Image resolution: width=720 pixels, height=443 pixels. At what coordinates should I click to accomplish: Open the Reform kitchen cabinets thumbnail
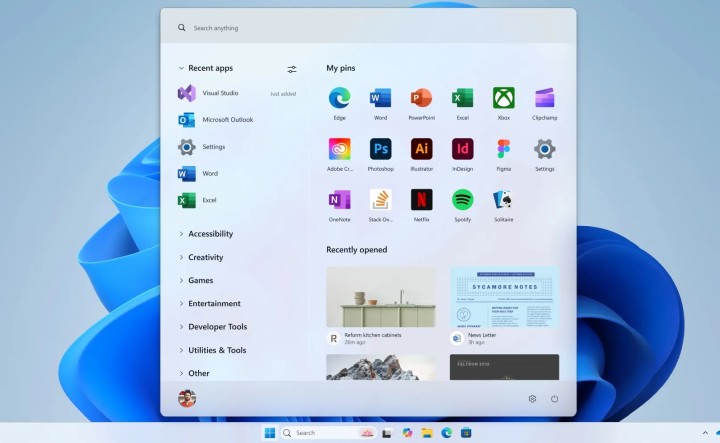pos(381,297)
